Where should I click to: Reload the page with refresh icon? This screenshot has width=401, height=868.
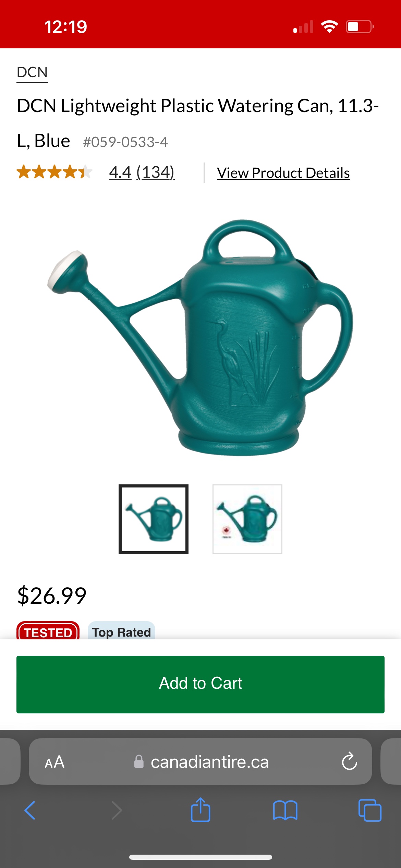(349, 761)
